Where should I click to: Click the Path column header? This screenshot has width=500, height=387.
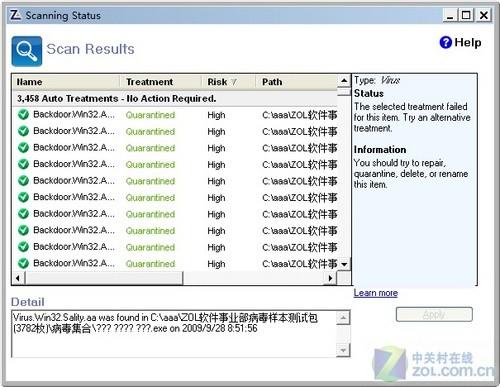(297, 82)
